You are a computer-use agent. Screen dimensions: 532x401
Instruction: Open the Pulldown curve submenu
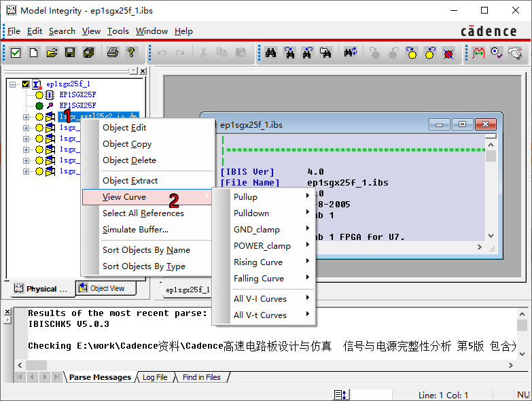(x=264, y=213)
